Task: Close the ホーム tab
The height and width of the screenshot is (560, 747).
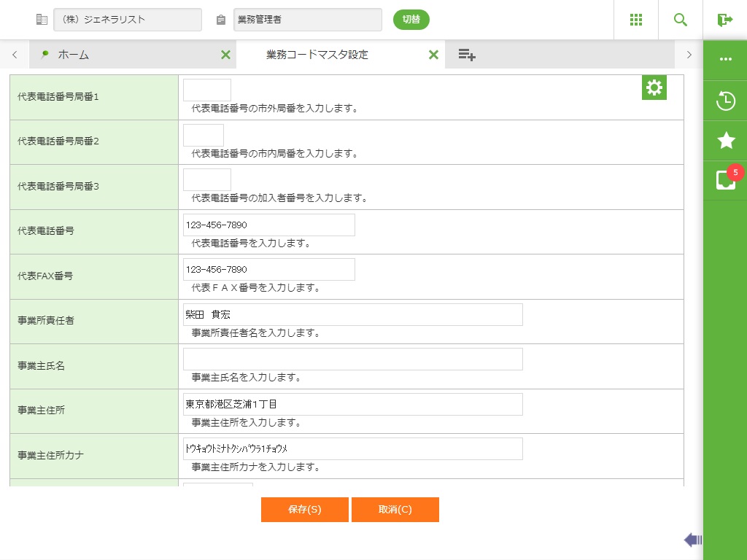Action: (x=225, y=55)
